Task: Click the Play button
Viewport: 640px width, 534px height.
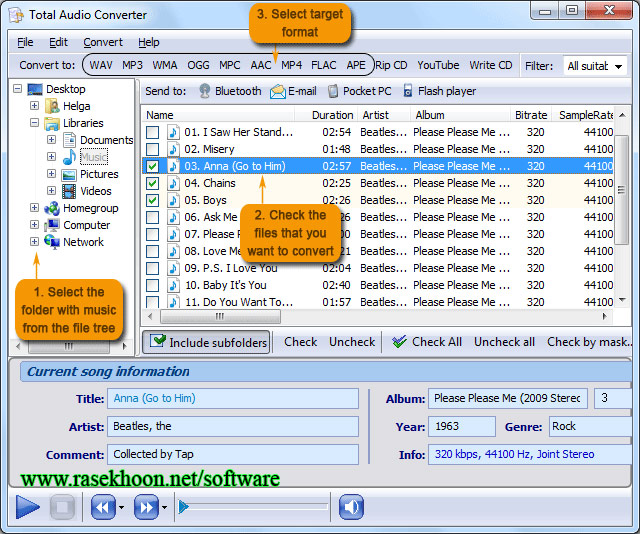Action: tap(28, 507)
